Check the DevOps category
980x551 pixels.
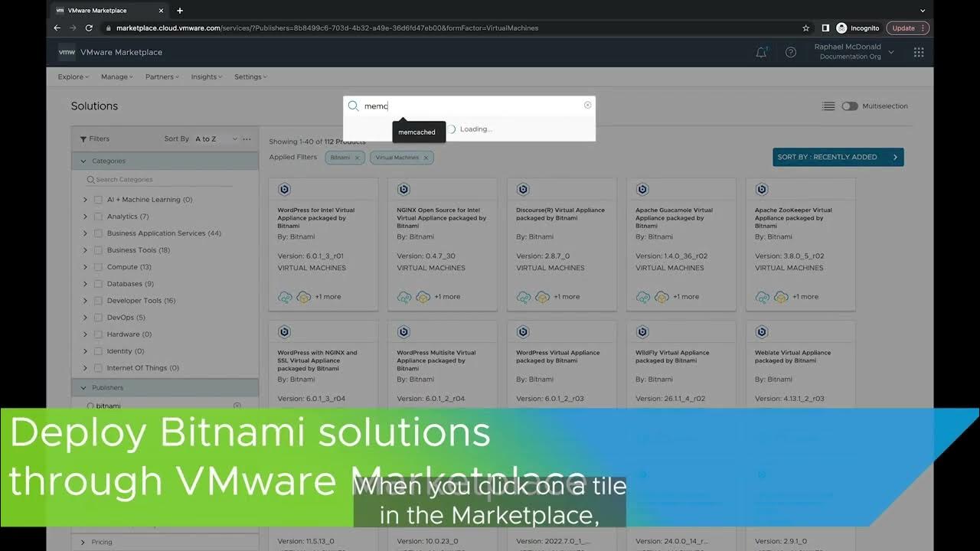point(98,318)
